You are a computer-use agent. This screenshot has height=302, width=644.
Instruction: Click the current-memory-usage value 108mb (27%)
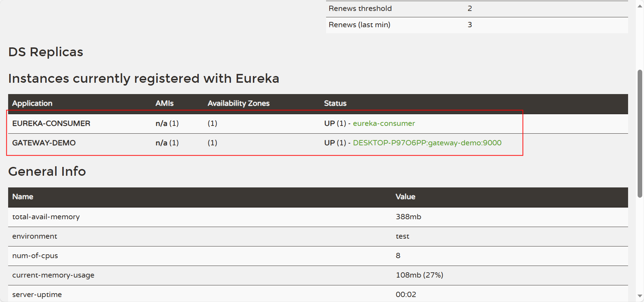pyautogui.click(x=419, y=275)
